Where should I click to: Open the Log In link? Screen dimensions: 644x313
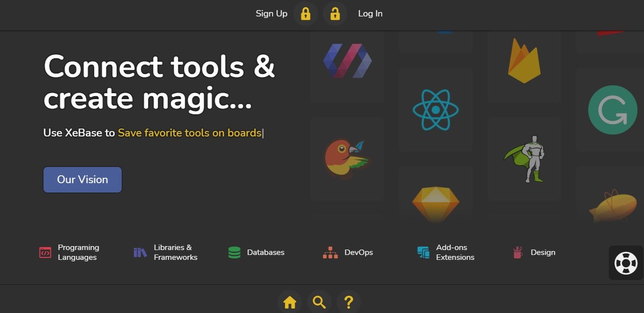pos(370,14)
